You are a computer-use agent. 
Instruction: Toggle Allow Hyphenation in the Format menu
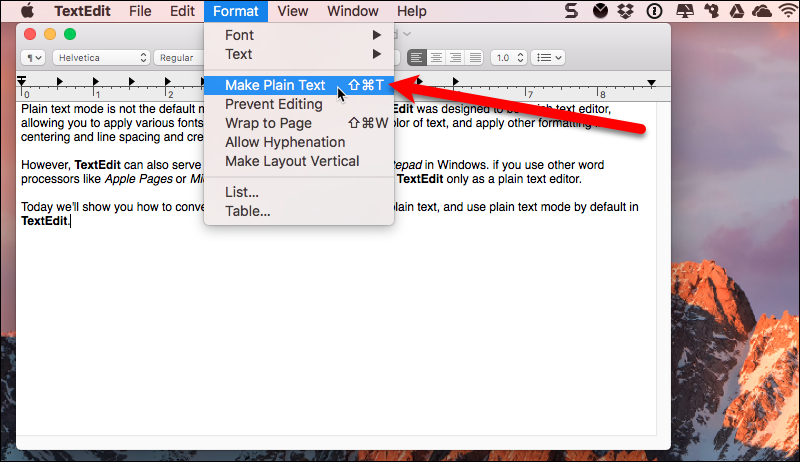(285, 142)
